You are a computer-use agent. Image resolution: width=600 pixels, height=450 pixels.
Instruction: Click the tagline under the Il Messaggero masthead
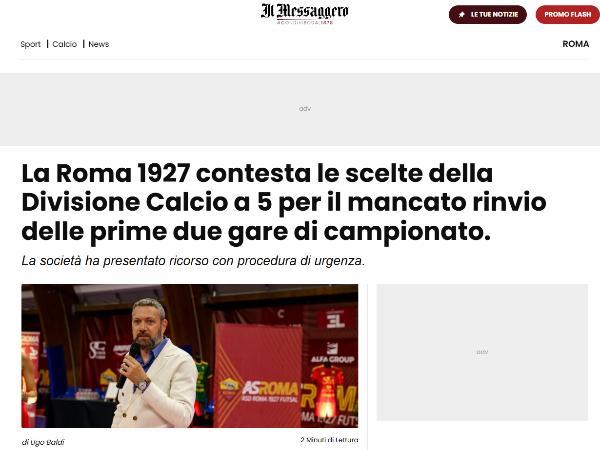click(305, 22)
